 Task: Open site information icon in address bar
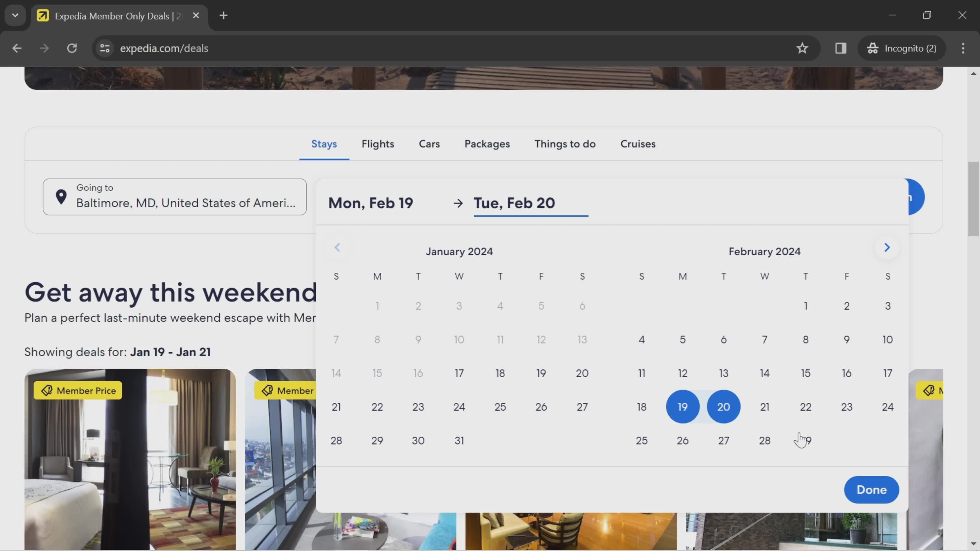[x=105, y=48]
